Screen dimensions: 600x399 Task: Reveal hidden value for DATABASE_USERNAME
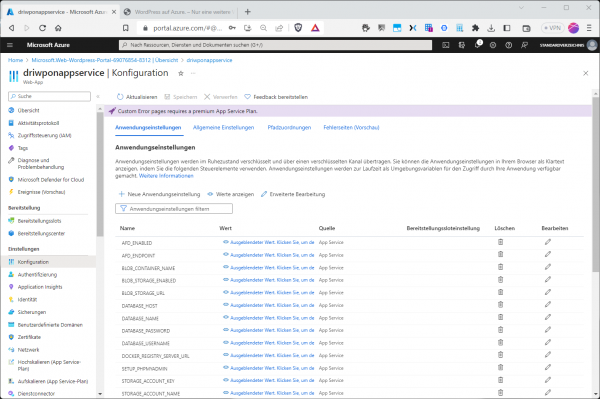tap(268, 343)
